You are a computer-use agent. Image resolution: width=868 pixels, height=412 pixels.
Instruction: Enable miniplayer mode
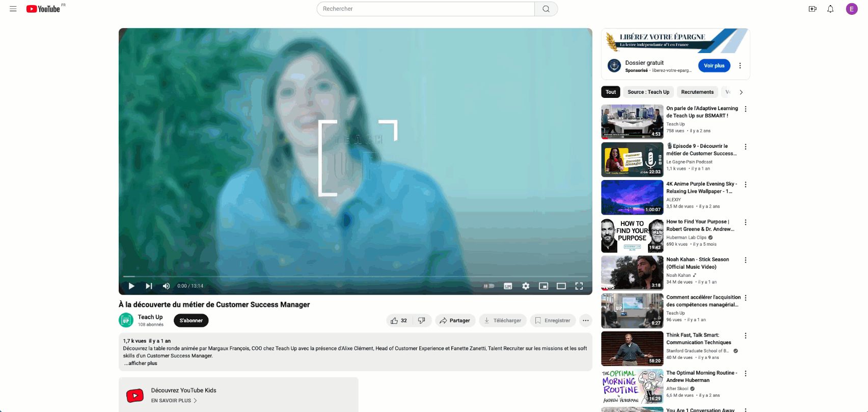(x=544, y=286)
